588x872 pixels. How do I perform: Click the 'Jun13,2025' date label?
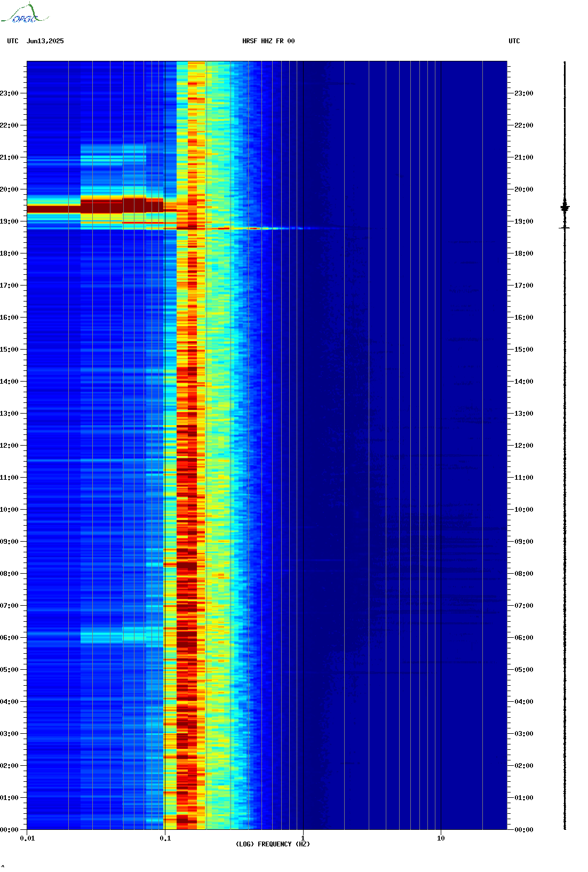point(45,41)
